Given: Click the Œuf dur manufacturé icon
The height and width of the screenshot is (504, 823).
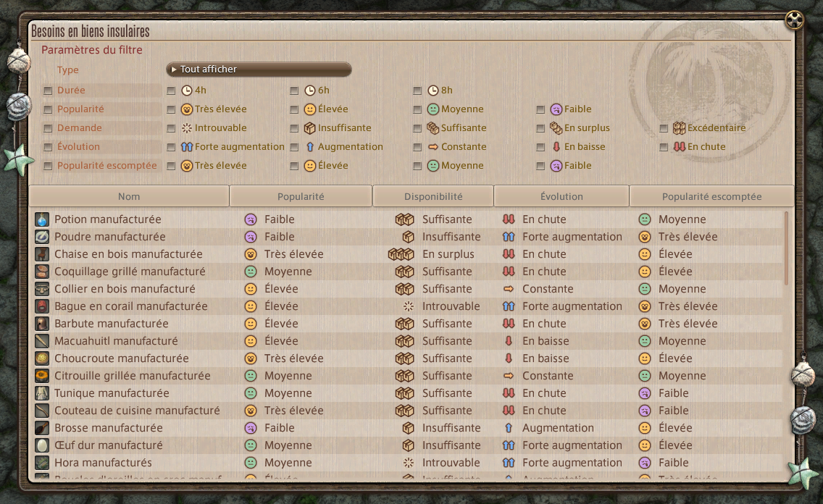Looking at the screenshot, I should (42, 445).
